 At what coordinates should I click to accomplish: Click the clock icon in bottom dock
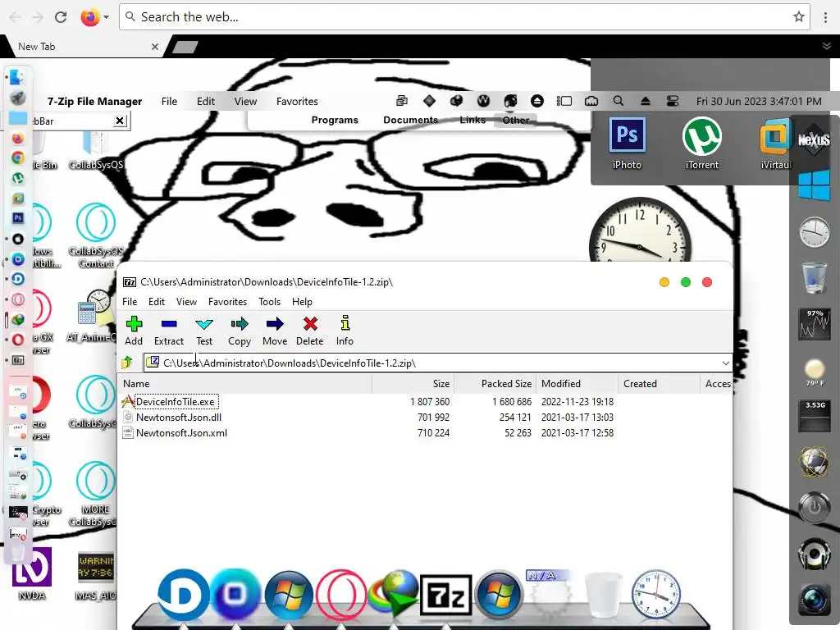655,595
